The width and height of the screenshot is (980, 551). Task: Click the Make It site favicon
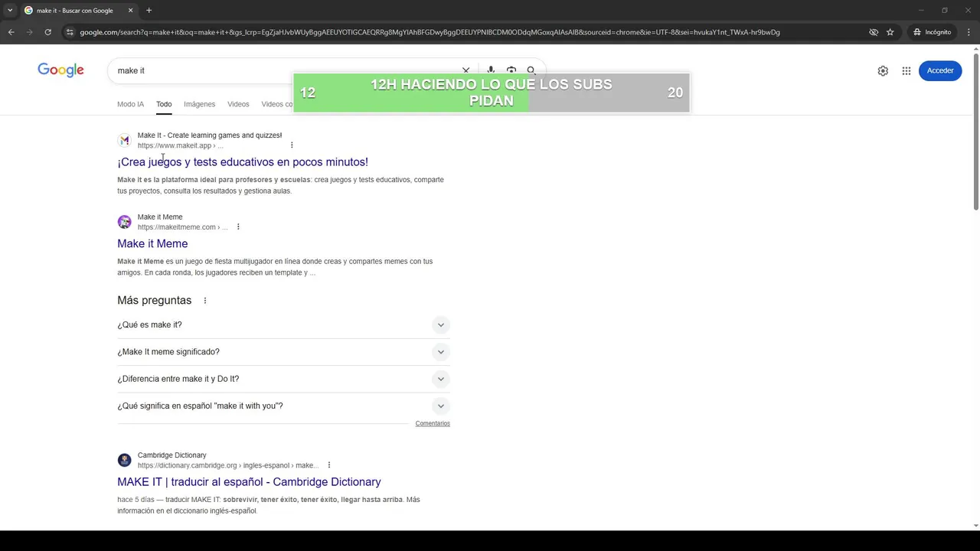pyautogui.click(x=124, y=140)
